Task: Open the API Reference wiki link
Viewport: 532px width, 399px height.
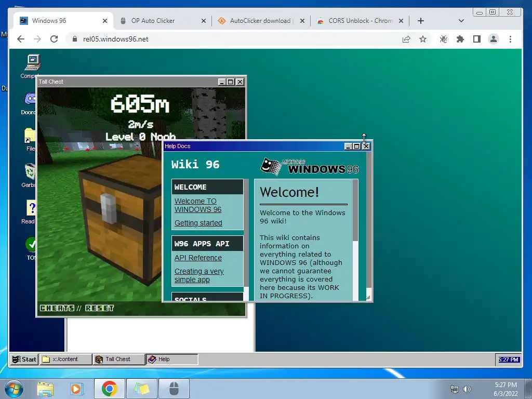Action: pos(198,258)
